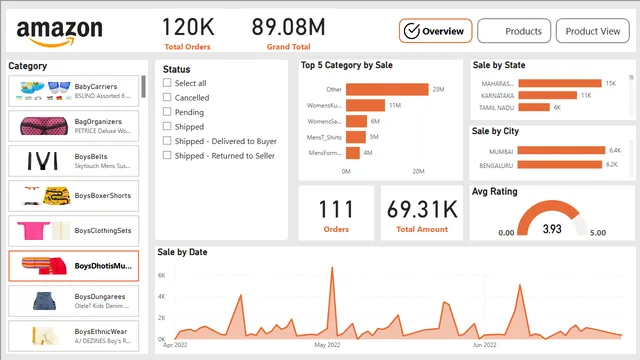
Task: Click the BagOrganizers category name
Action: click(98, 122)
